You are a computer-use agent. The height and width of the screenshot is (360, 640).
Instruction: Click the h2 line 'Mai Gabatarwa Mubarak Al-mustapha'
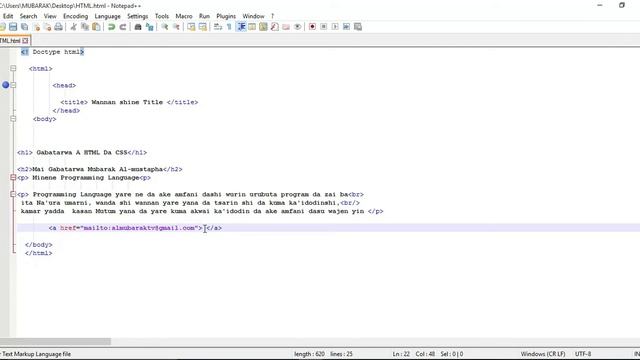pyautogui.click(x=100, y=169)
